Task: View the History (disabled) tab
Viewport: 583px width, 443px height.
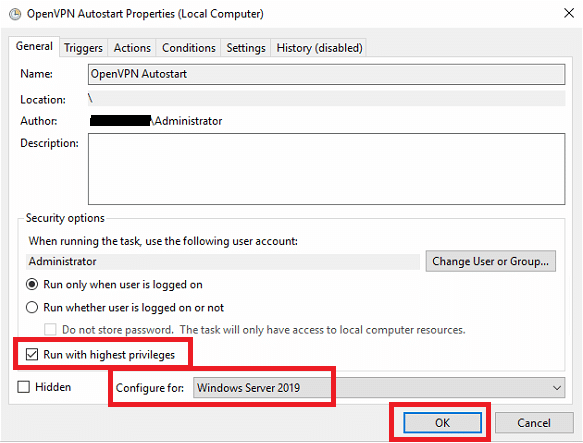Action: [x=319, y=48]
